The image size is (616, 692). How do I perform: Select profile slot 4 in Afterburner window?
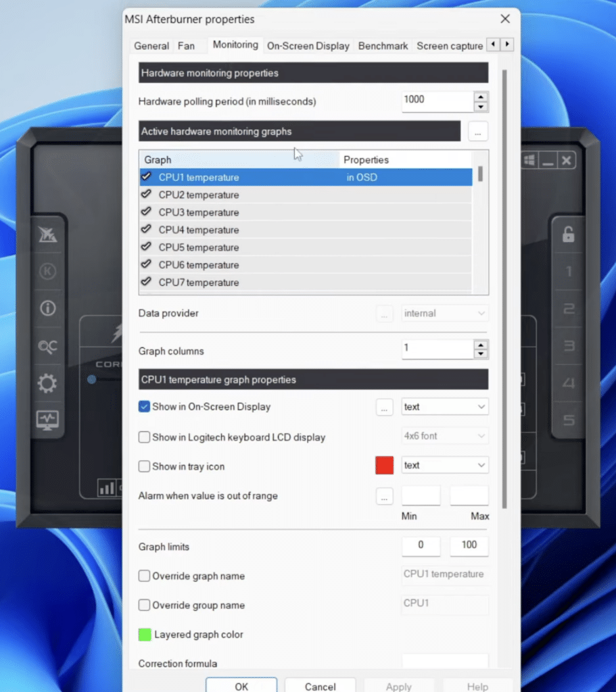click(569, 382)
